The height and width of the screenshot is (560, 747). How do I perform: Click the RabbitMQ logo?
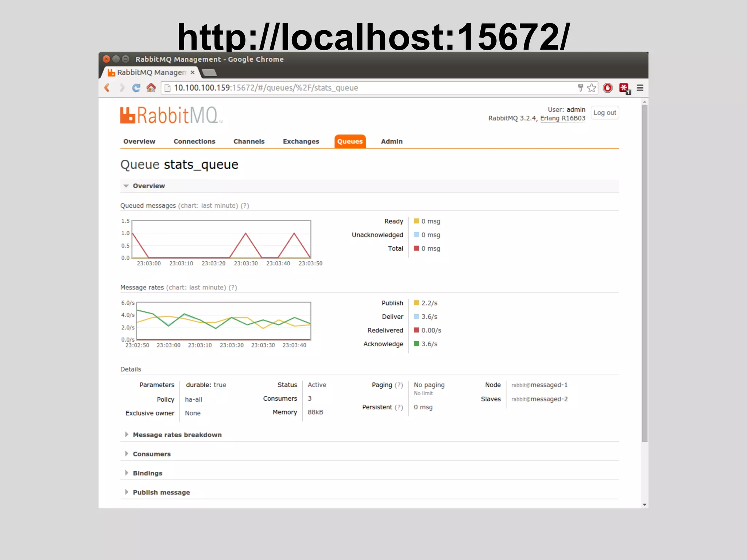pos(171,115)
